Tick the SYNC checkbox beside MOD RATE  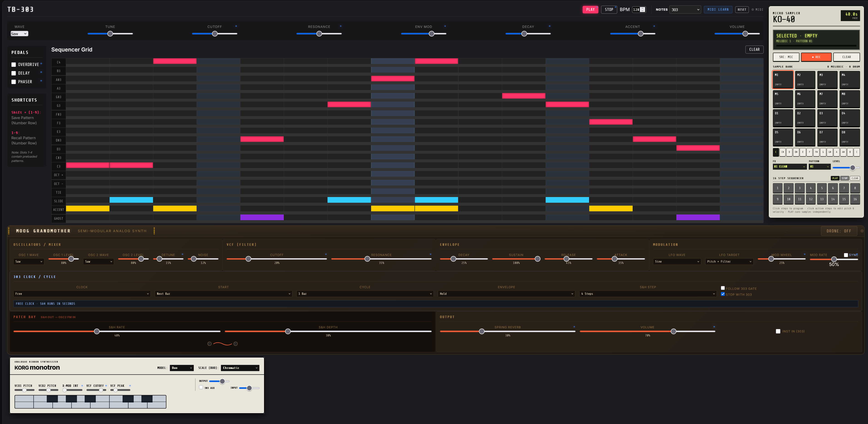pos(846,255)
